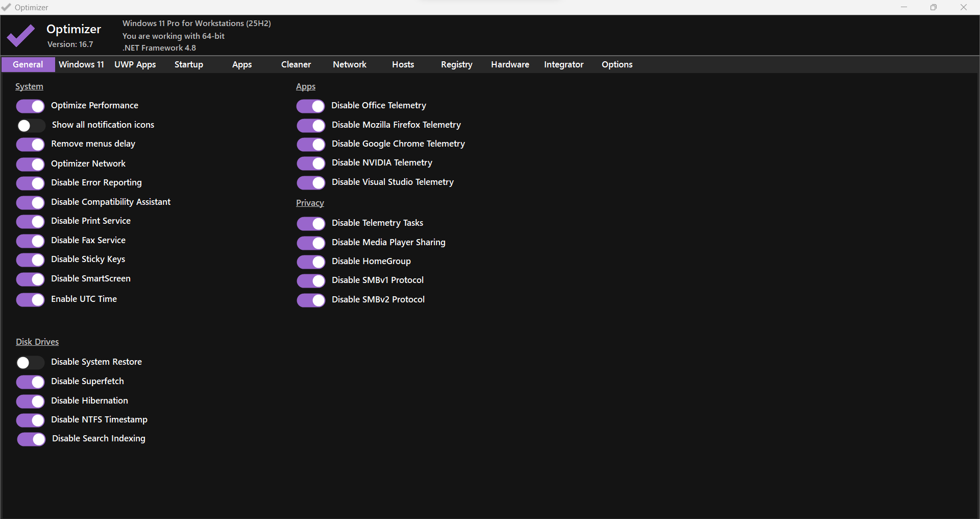Restore down the Optimizer window
Screen dimensions: 980x519
point(934,7)
